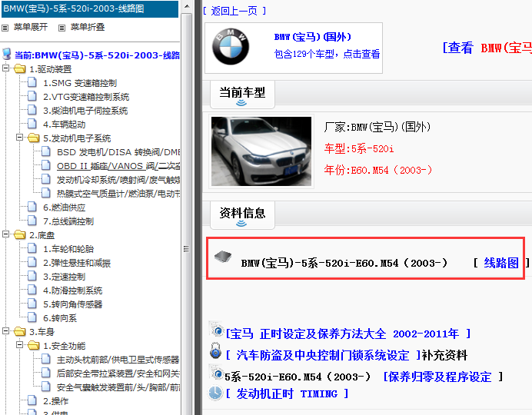This screenshot has width=532, height=415.
Task: Click the [查看 BMW(宝马 link at top right
Action: pyautogui.click(x=487, y=48)
